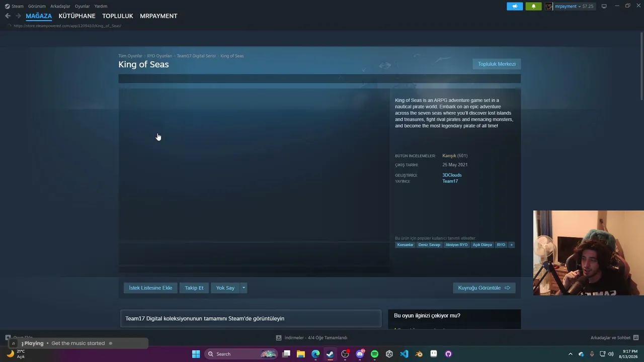Screen dimensions: 644x362
Task: Click the Windows taskbar Search box
Action: (x=242, y=354)
